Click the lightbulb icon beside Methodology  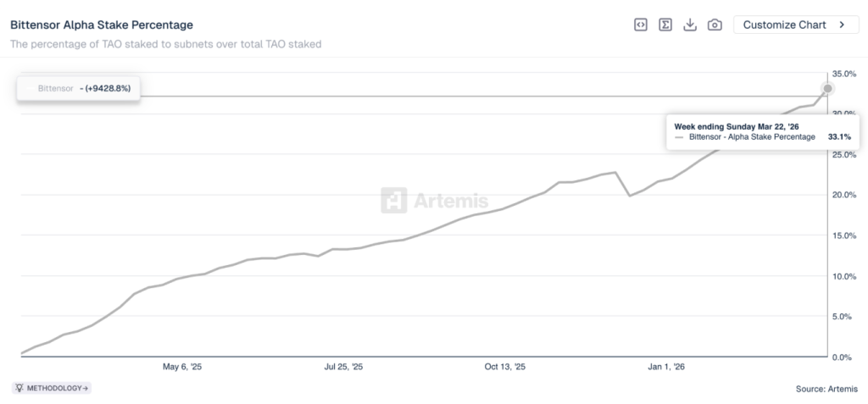[x=19, y=388]
